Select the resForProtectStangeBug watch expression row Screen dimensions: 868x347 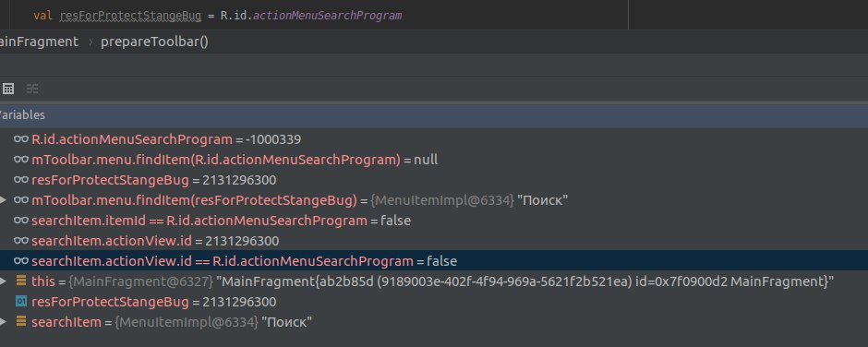coord(434,180)
